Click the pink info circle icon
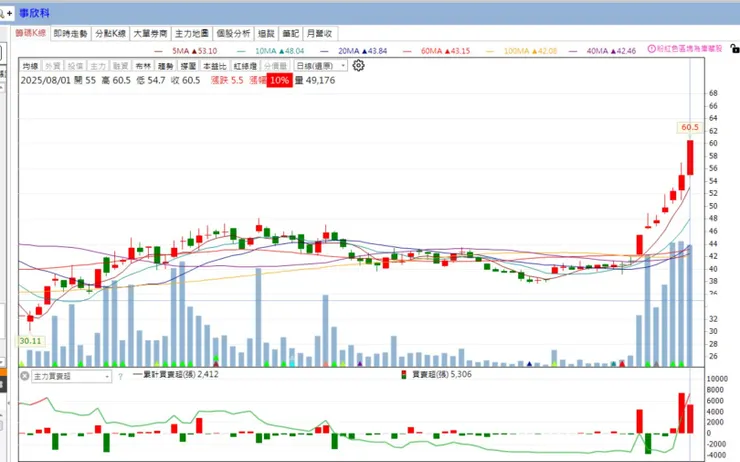740x462 pixels. pos(651,49)
